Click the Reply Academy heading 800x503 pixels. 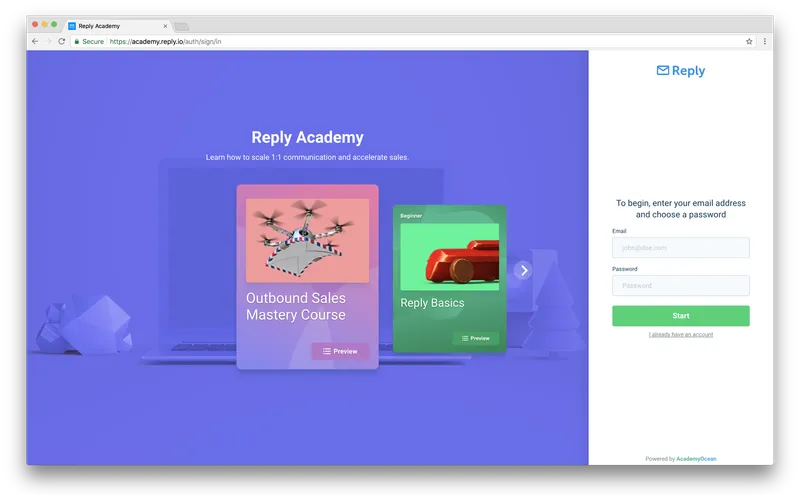click(307, 137)
